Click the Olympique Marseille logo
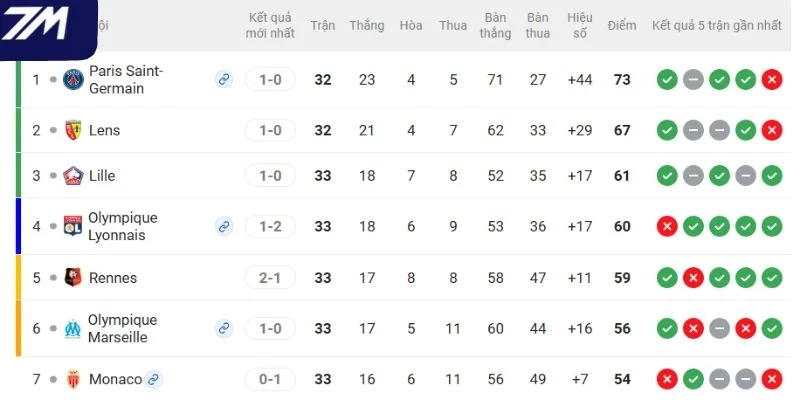The height and width of the screenshot is (400, 800). pyautogui.click(x=73, y=328)
